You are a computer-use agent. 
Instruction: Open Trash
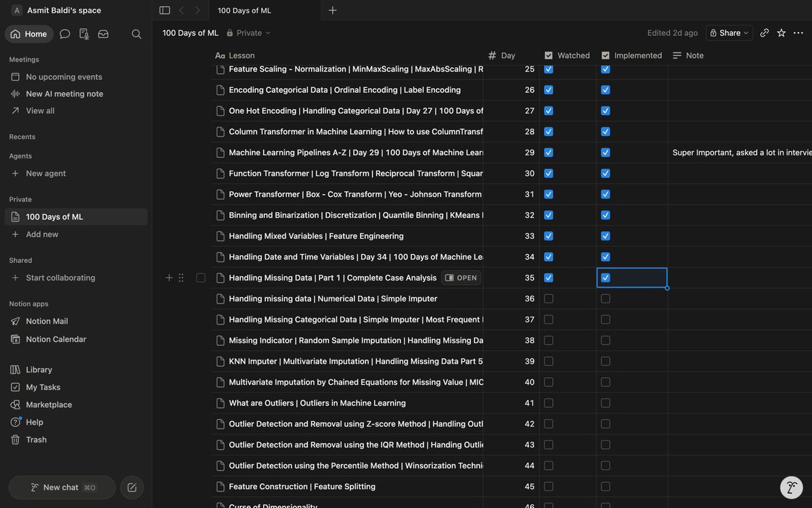click(36, 440)
